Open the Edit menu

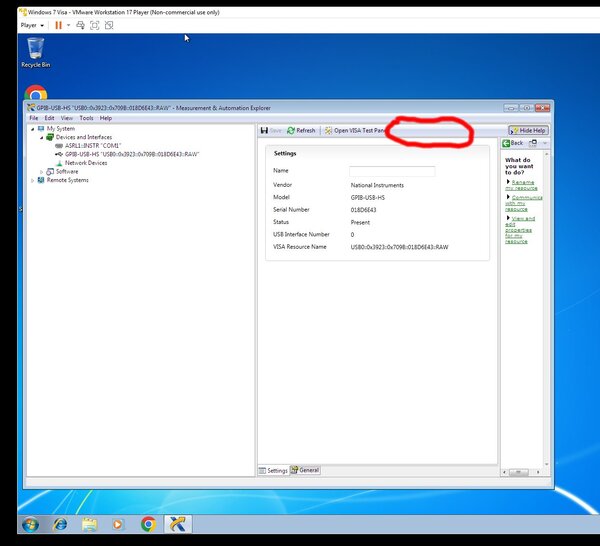[x=49, y=118]
